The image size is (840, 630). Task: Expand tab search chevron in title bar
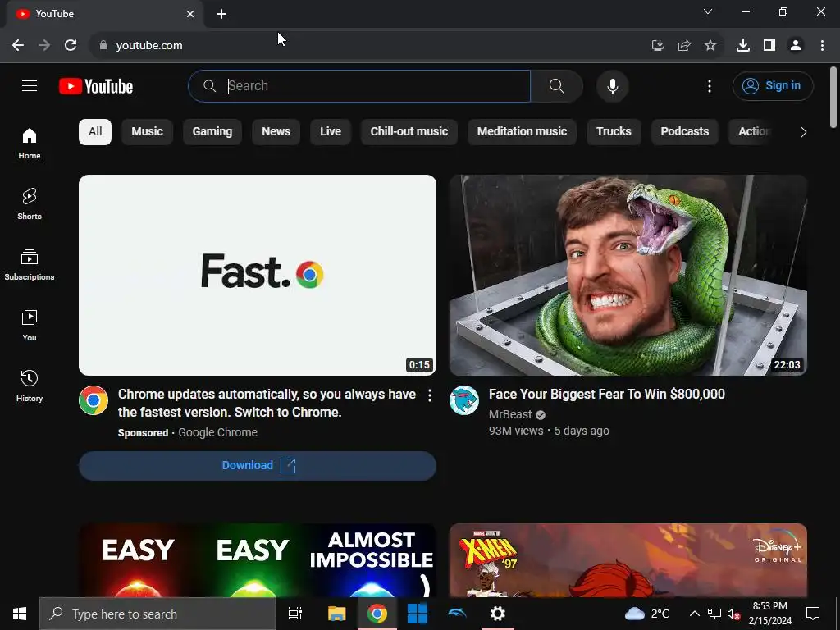click(x=708, y=11)
